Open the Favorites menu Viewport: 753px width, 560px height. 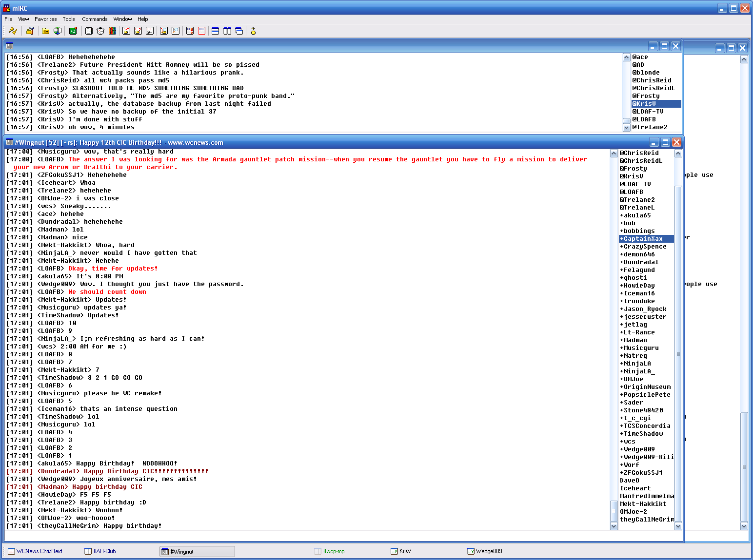[x=45, y=19]
